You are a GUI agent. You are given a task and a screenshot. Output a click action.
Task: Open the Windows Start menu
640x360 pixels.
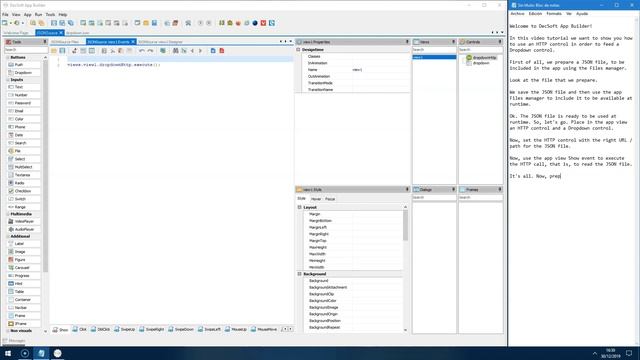pos(8,353)
